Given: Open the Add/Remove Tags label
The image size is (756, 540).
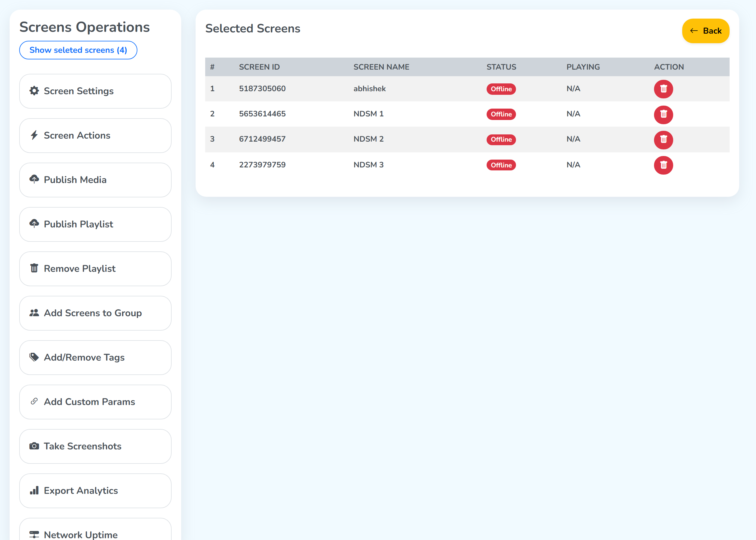Looking at the screenshot, I should 84,358.
